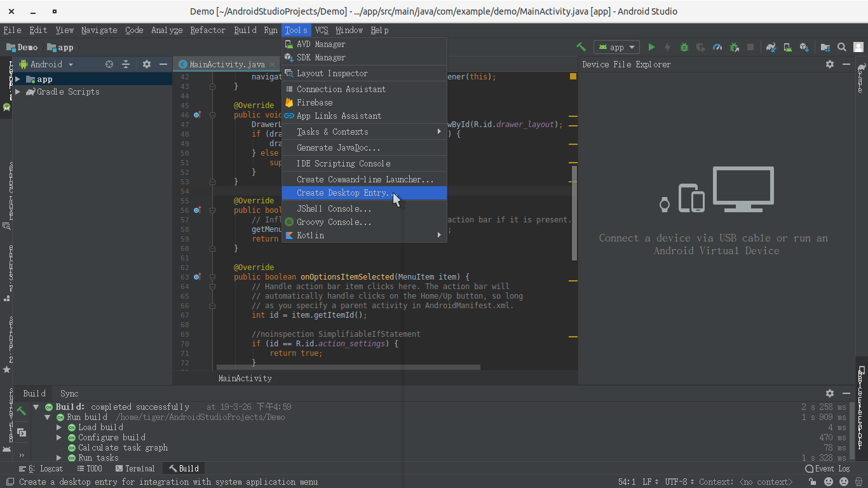Hide the Device File Explorer panel

(846, 64)
